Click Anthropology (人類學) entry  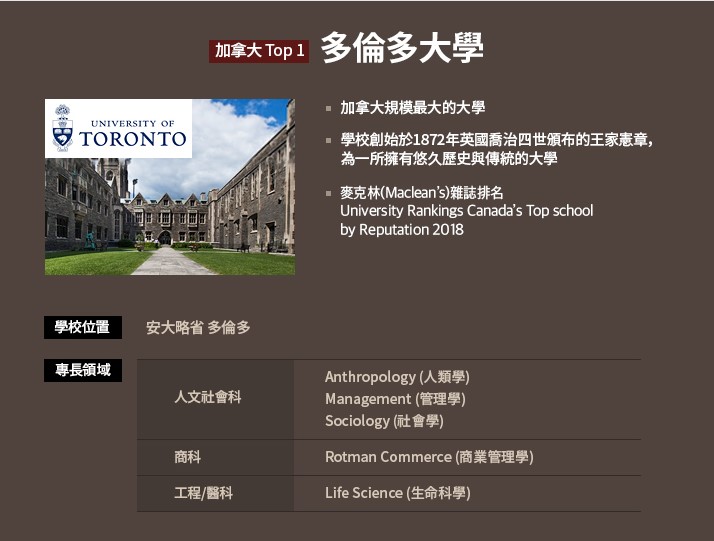(x=397, y=377)
